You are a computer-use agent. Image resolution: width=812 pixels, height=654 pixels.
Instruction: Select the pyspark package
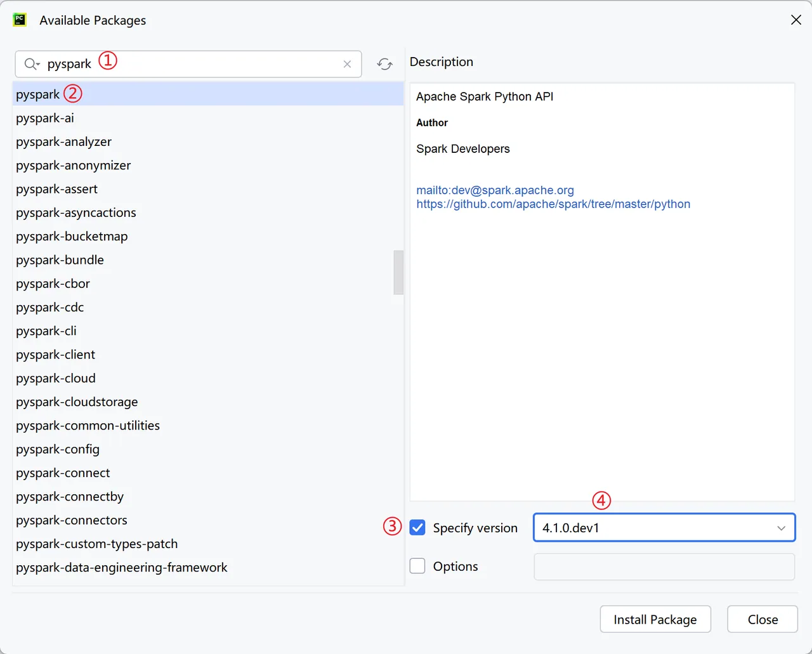(x=208, y=94)
